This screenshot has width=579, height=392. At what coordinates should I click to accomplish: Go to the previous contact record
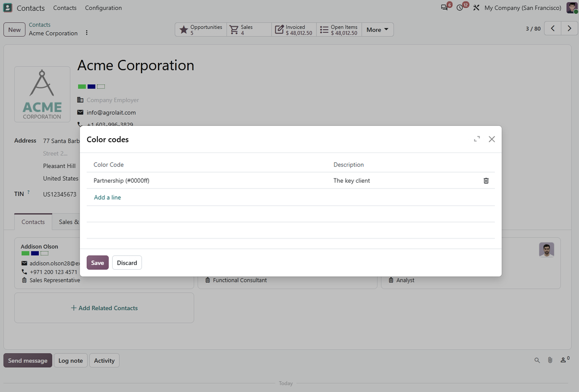[553, 28]
